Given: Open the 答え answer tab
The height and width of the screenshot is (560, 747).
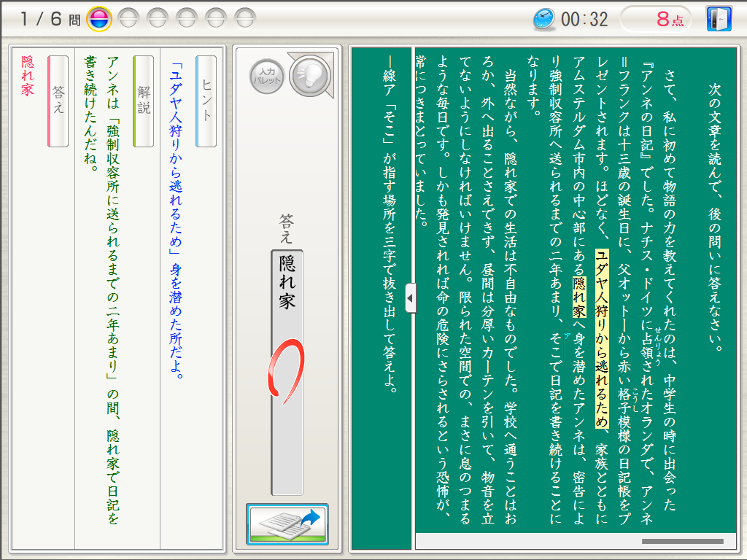Looking at the screenshot, I should (58, 102).
